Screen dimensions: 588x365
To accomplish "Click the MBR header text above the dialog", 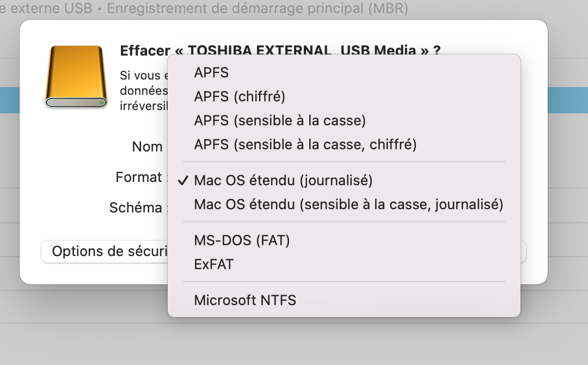I will pos(204,8).
